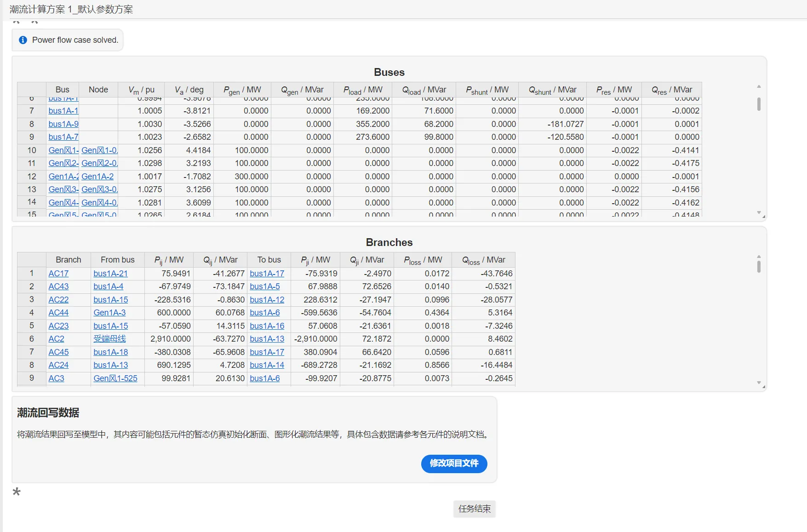
Task: Follow the Gen风1-525 from-bus link
Action: [x=115, y=378]
